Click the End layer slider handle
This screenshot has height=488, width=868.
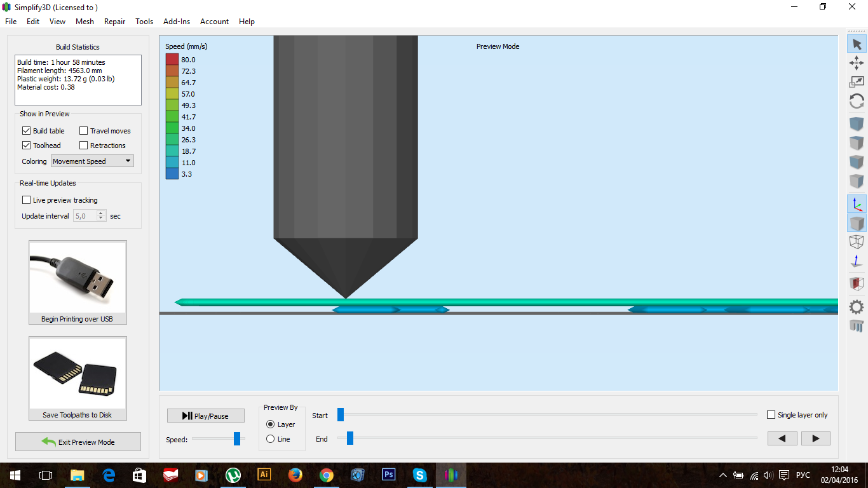[x=349, y=438]
